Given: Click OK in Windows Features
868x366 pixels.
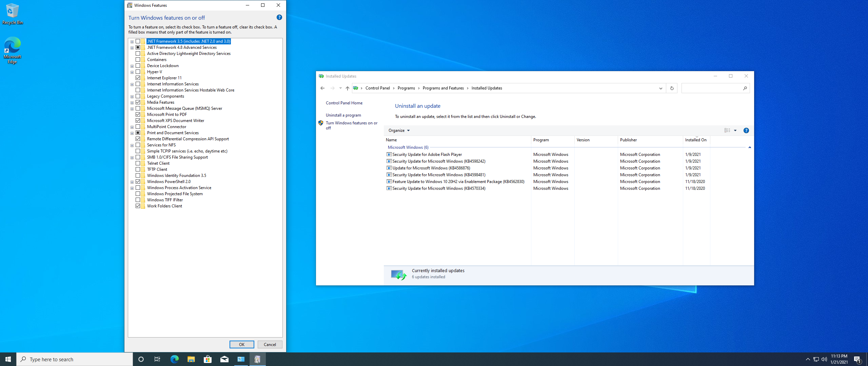Looking at the screenshot, I should (x=242, y=345).
